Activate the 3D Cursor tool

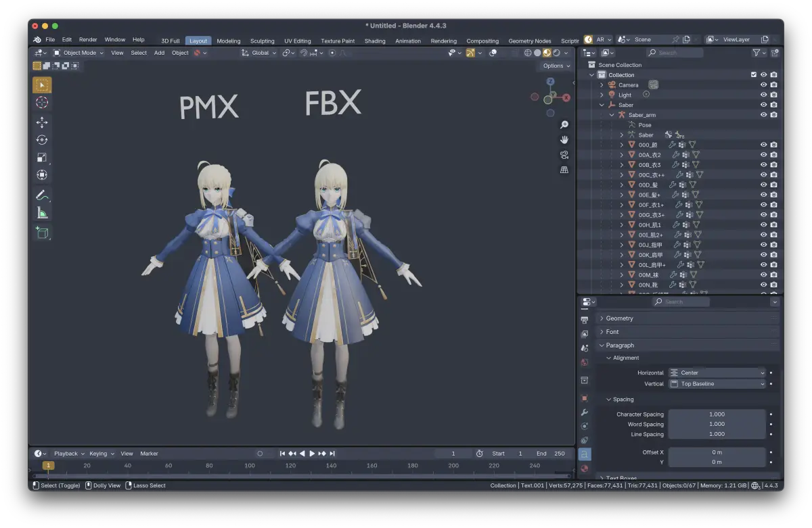tap(42, 102)
